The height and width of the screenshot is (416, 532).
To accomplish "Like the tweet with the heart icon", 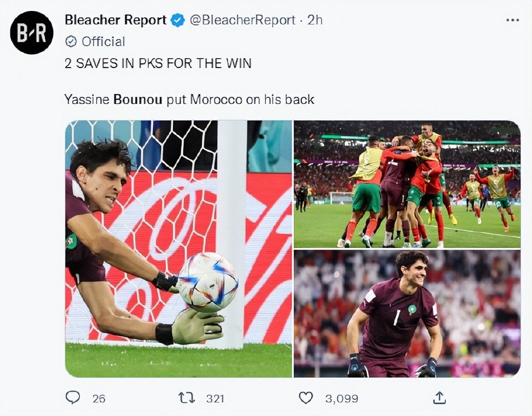I will click(x=305, y=398).
